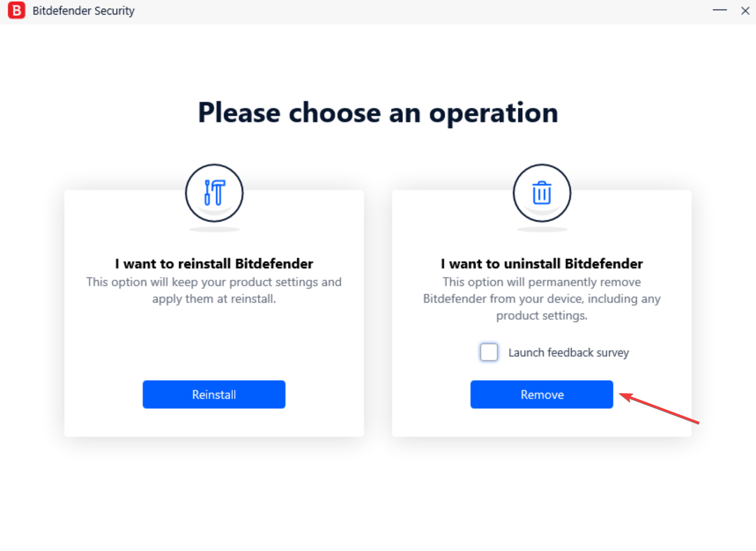
Task: Click the red Bitdefender B logo
Action: 16,11
